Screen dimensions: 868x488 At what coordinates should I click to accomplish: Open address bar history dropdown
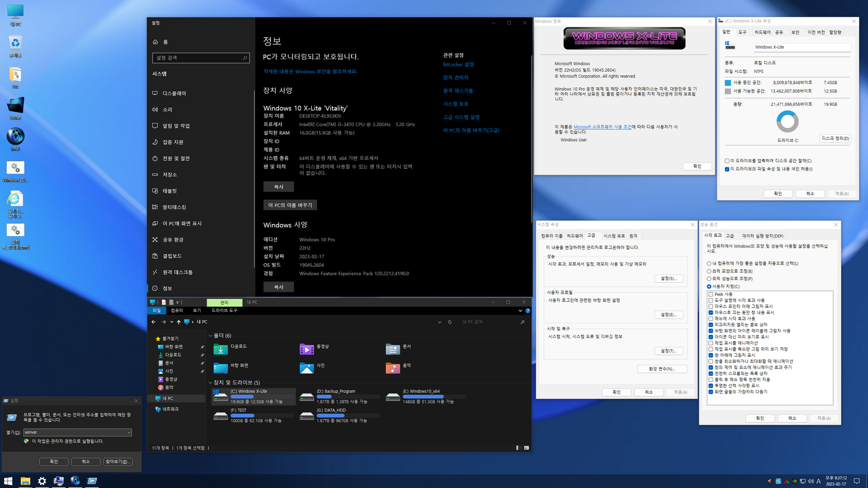(440, 322)
